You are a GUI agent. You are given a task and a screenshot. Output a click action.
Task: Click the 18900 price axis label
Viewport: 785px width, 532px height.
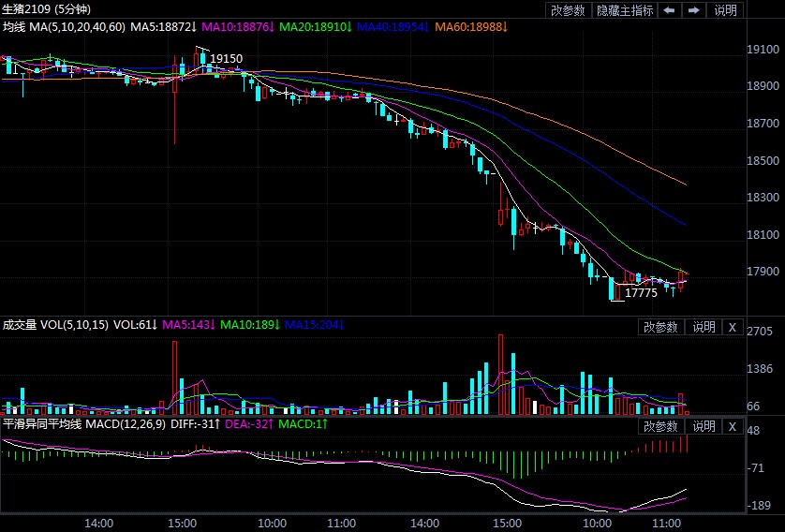coord(763,86)
